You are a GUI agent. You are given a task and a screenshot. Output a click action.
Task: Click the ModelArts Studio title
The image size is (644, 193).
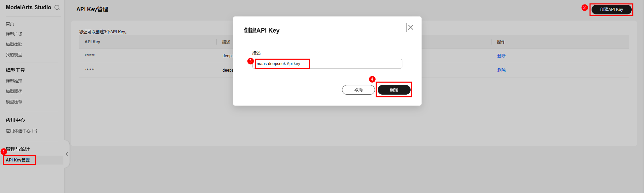click(28, 8)
